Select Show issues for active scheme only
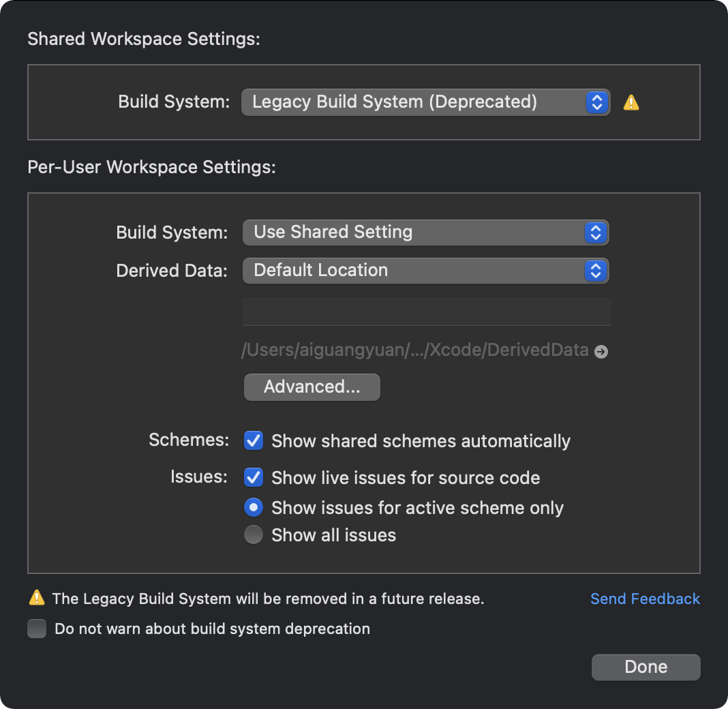 tap(254, 507)
